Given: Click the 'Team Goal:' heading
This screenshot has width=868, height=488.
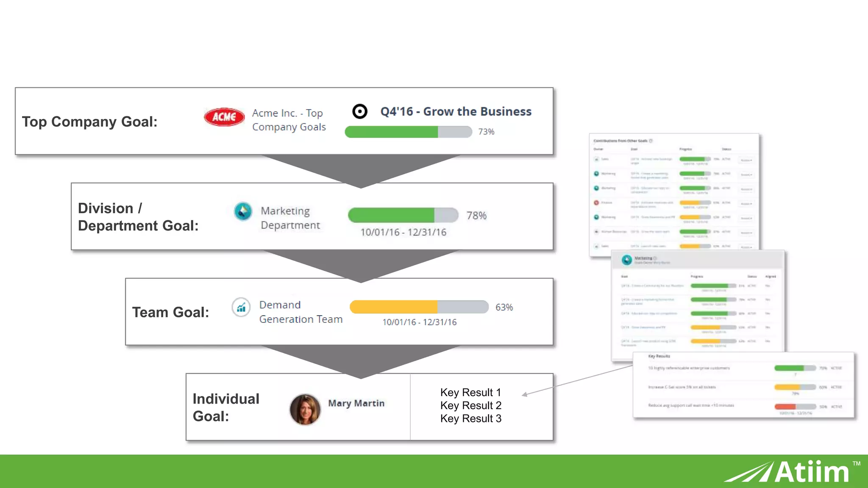Looking at the screenshot, I should [x=171, y=312].
